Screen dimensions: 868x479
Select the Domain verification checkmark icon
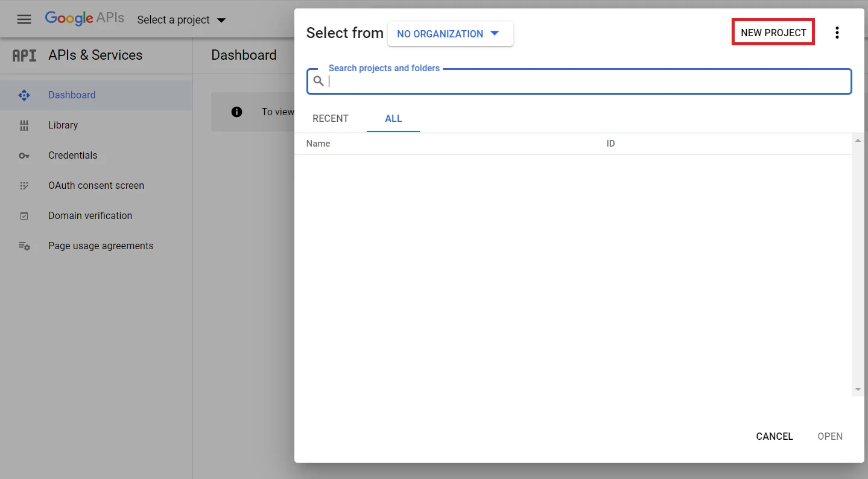24,215
